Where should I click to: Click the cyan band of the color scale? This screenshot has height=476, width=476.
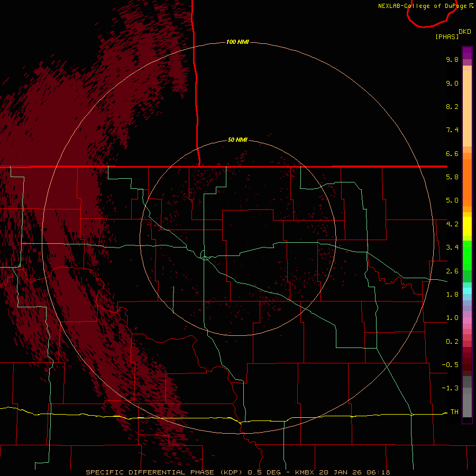467,291
